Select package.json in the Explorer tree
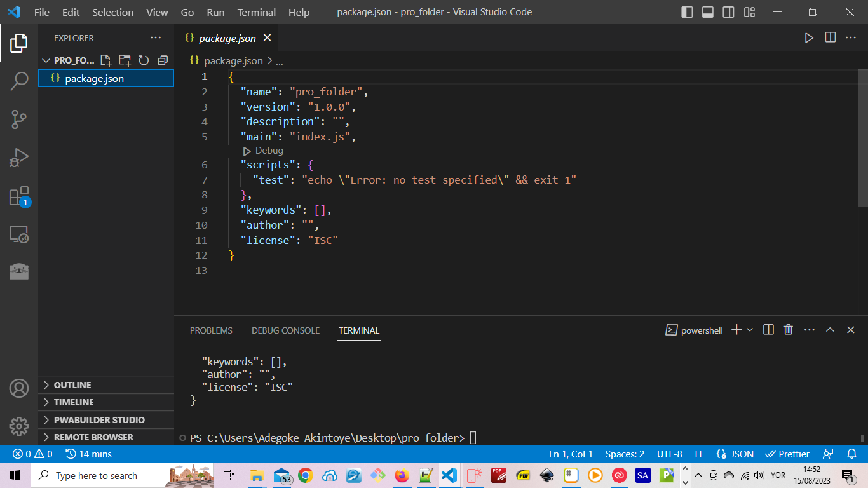The image size is (868, 488). pyautogui.click(x=94, y=78)
